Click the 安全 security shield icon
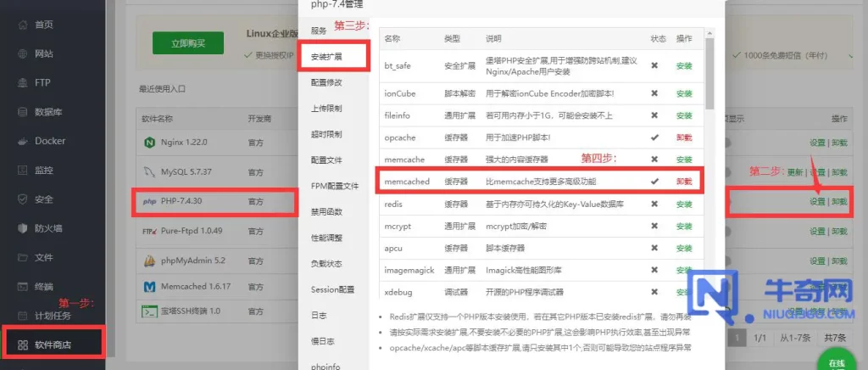Screen dimensions: 868x370 (22, 199)
